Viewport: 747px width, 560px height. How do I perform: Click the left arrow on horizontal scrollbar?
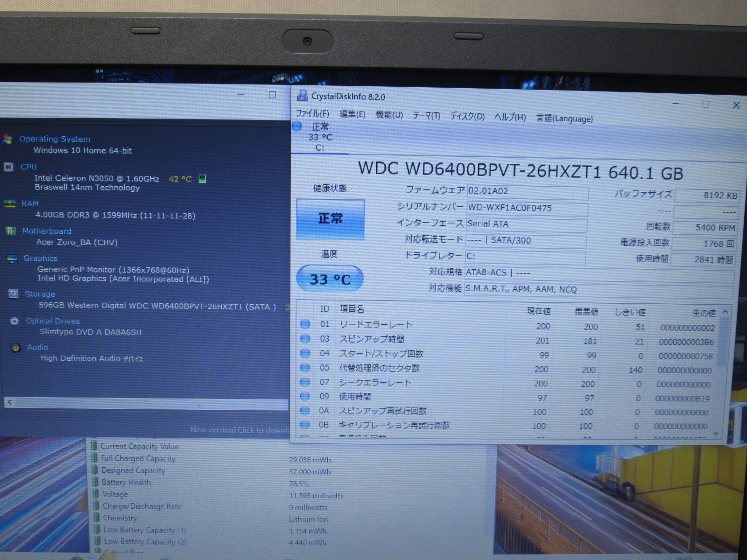[x=9, y=402]
